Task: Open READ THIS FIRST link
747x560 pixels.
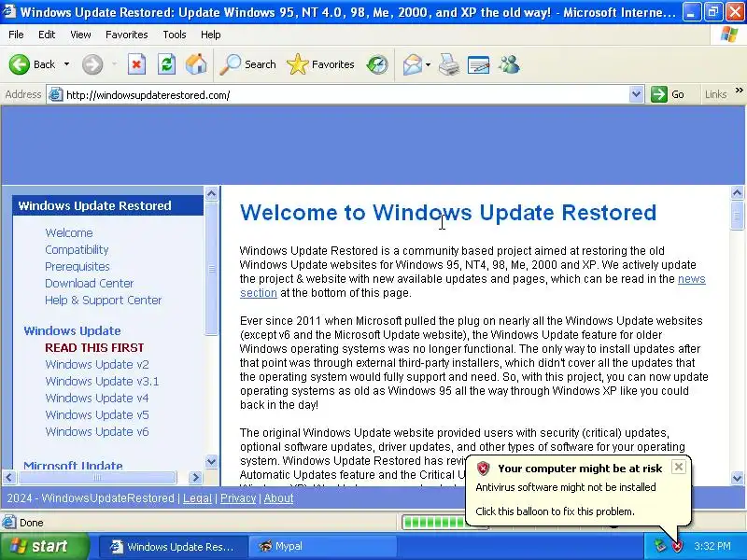Action: pyautogui.click(x=94, y=347)
